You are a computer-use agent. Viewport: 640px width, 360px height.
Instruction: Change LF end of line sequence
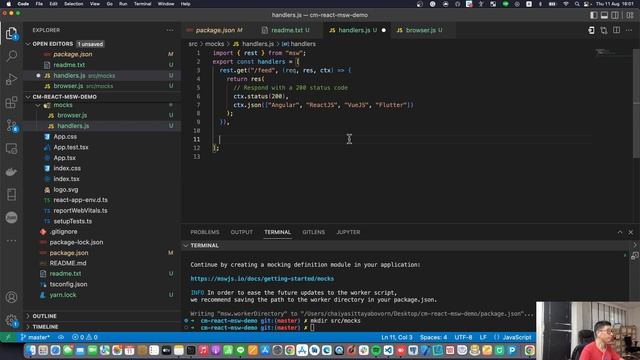click(x=483, y=337)
